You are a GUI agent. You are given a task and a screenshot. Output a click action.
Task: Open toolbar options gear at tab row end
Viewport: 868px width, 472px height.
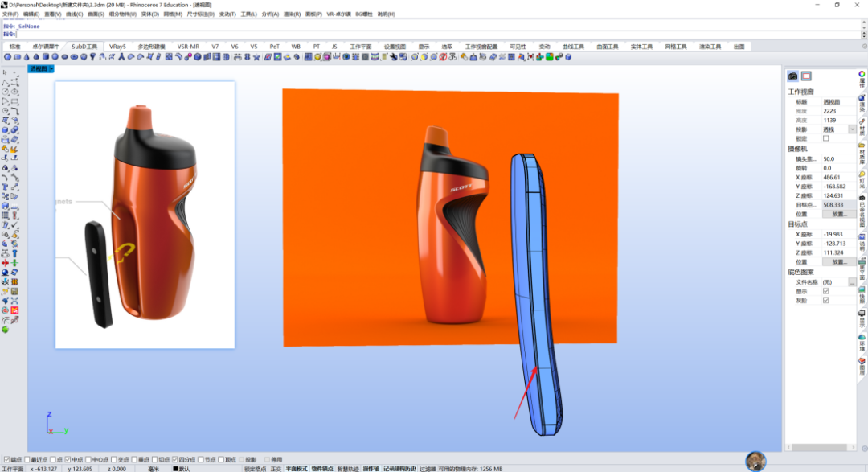pyautogui.click(x=864, y=47)
